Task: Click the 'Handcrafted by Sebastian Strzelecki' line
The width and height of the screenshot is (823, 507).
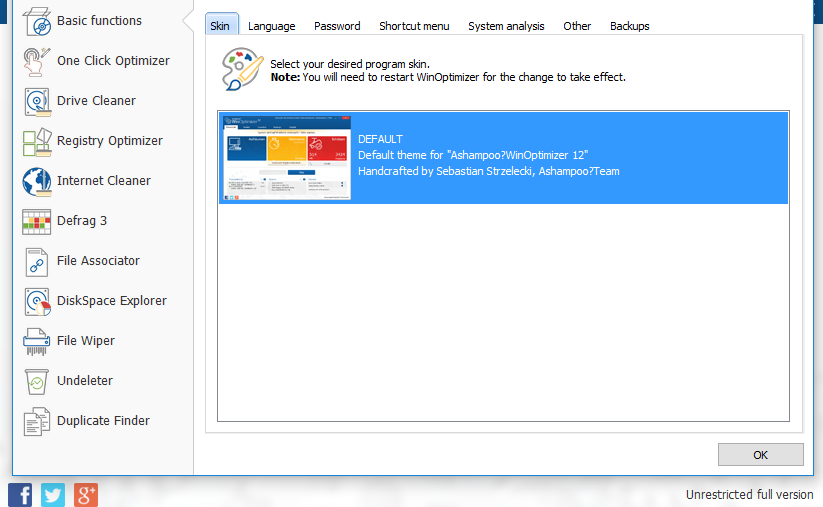Action: coord(489,171)
